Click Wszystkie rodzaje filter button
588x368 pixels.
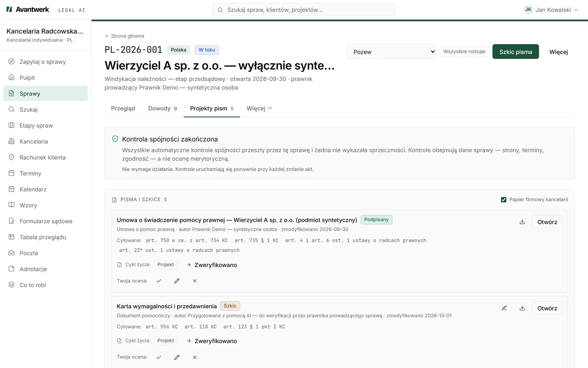[464, 52]
